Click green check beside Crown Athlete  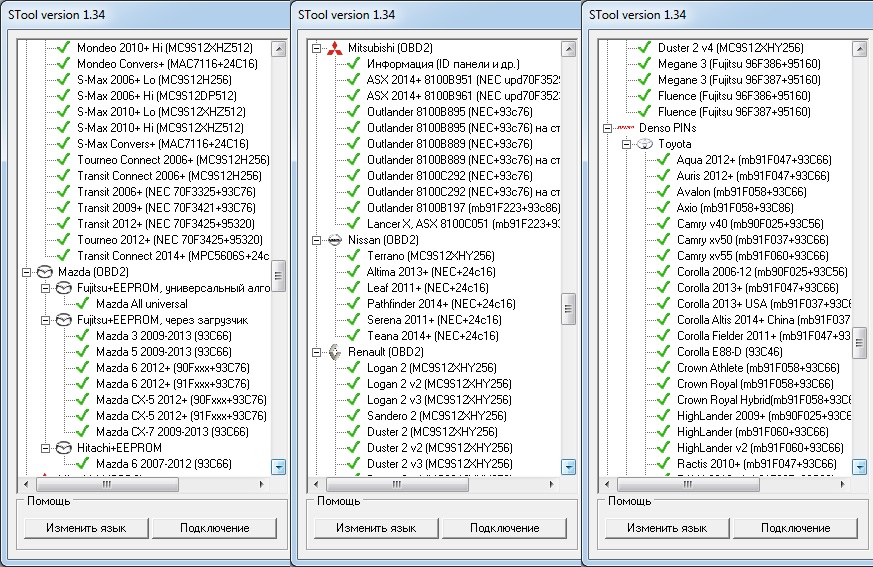point(663,368)
